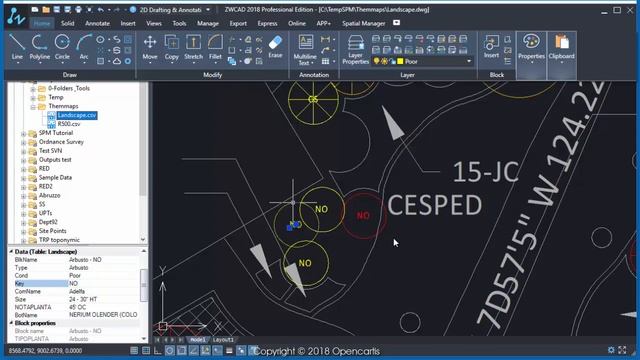
Task: Expand the Temp folder
Action: point(33,98)
